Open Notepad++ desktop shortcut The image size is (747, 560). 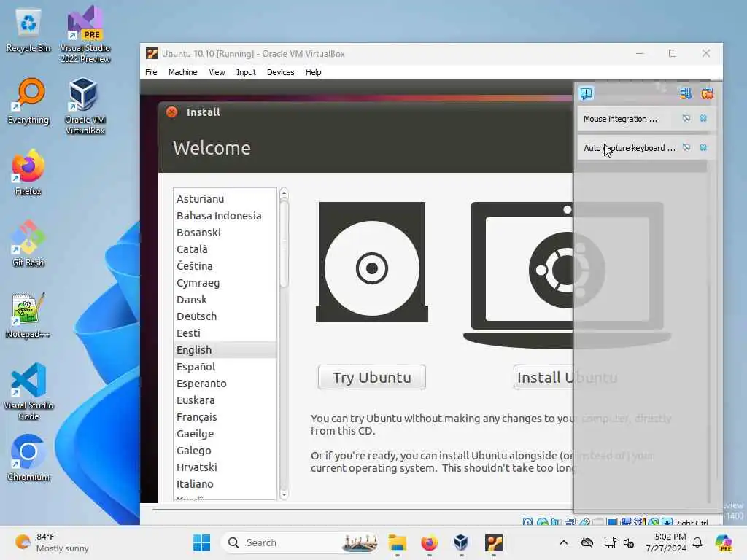coord(28,315)
